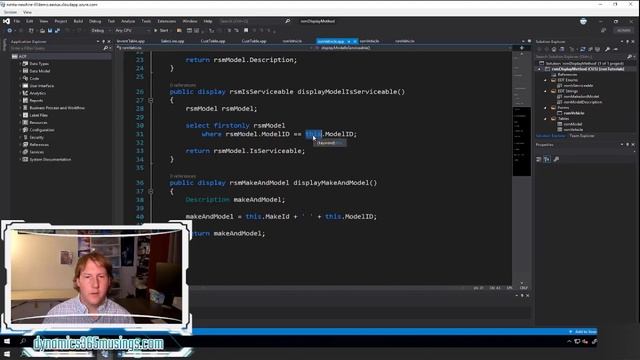Click the editor split-window handle icon
The height and width of the screenshot is (360, 640).
[522, 48]
